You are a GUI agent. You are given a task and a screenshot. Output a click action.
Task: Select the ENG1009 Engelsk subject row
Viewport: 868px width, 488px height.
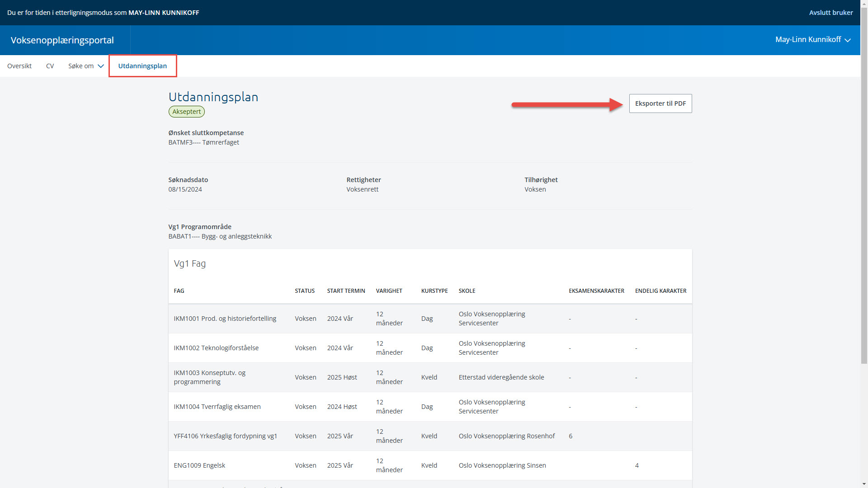(199, 465)
